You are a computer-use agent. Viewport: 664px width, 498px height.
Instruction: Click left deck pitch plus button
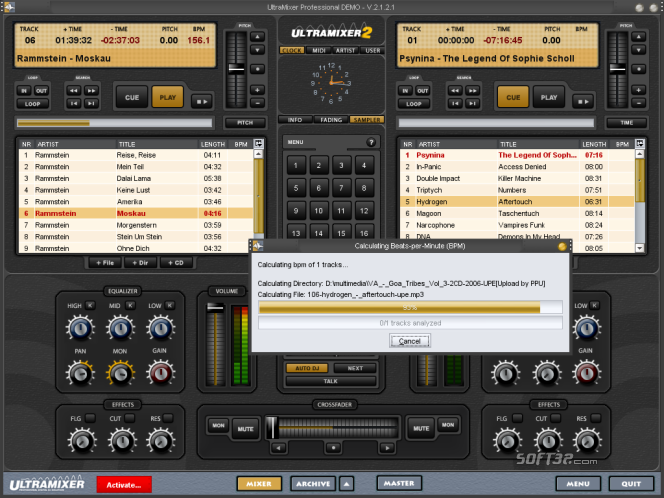tap(257, 90)
